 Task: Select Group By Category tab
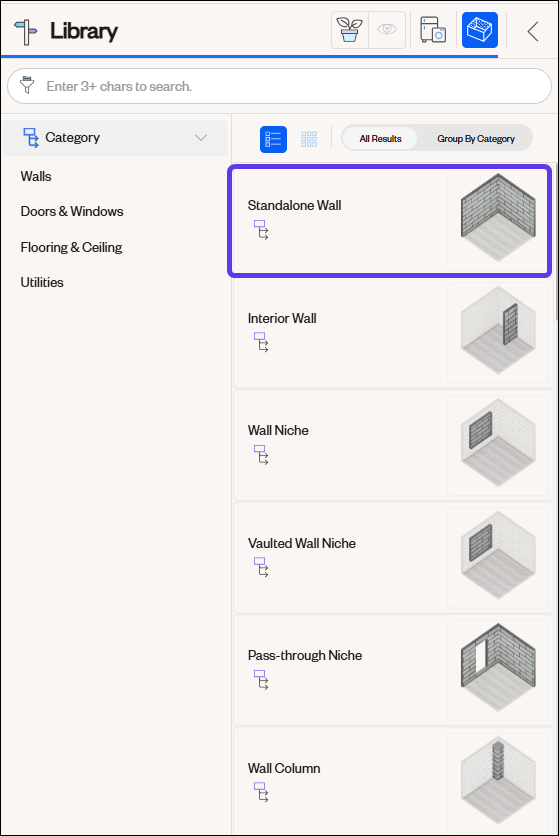476,139
